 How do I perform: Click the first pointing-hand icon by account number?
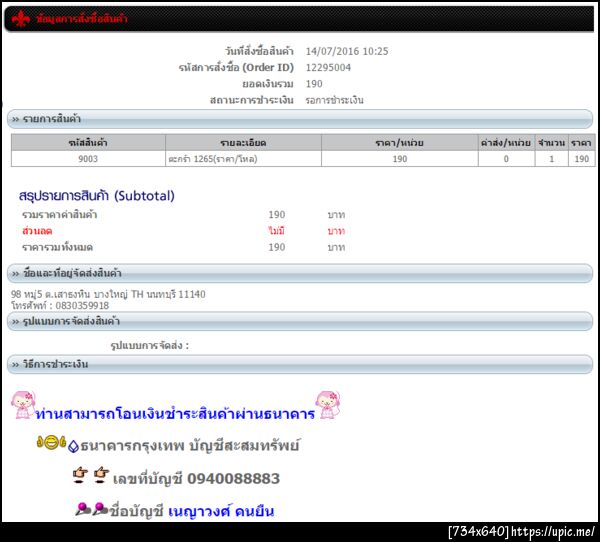80,475
